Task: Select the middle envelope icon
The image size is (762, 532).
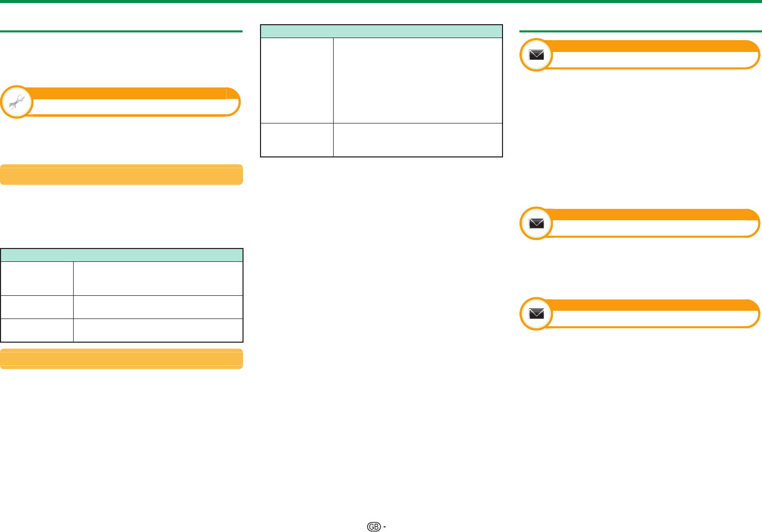Action: 536,223
